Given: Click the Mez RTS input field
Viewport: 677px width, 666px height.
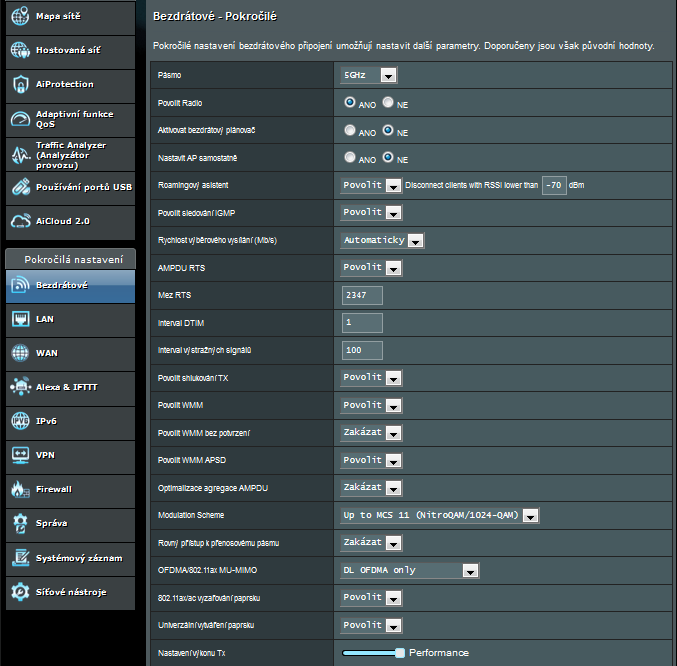Looking at the screenshot, I should (362, 295).
